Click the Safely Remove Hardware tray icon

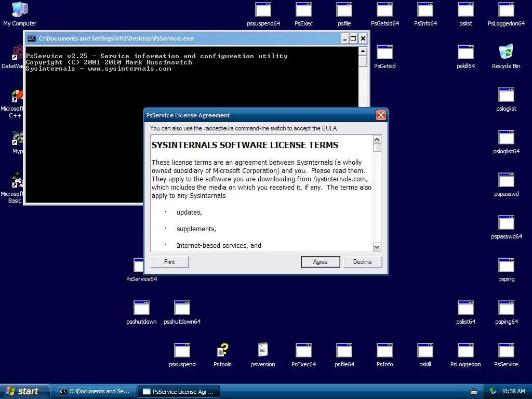493,392
